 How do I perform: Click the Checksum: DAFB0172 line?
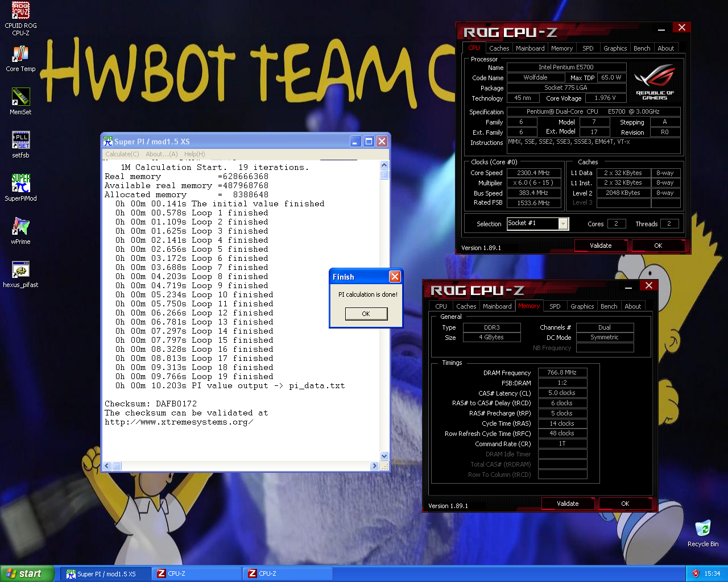click(x=151, y=404)
